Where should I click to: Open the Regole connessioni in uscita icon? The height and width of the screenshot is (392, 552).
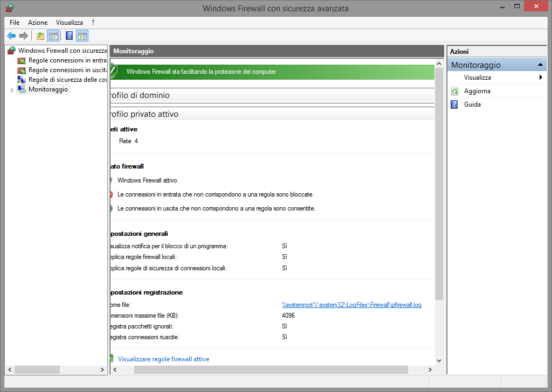22,70
